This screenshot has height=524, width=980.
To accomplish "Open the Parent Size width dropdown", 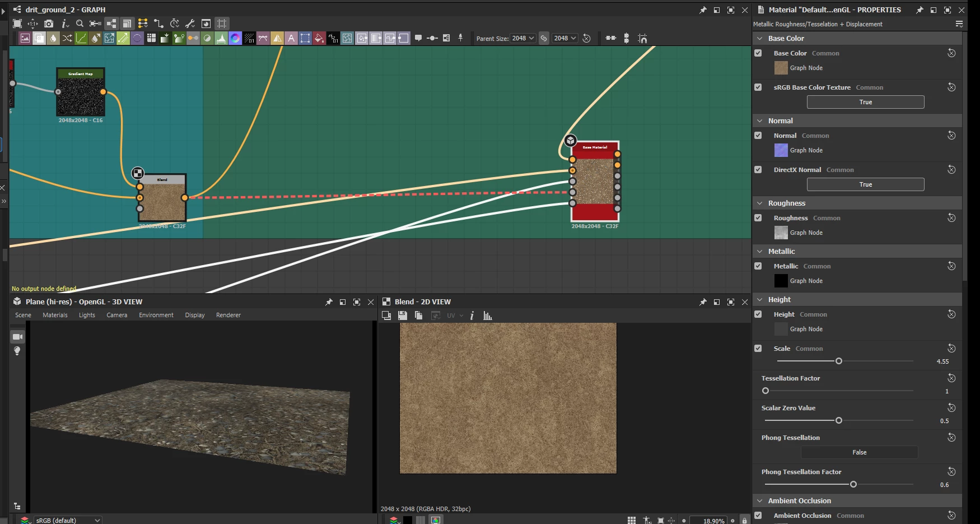I will [x=523, y=38].
